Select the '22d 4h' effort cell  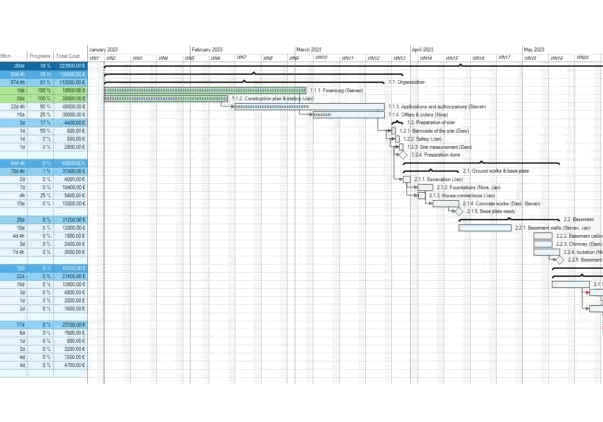pyautogui.click(x=13, y=107)
